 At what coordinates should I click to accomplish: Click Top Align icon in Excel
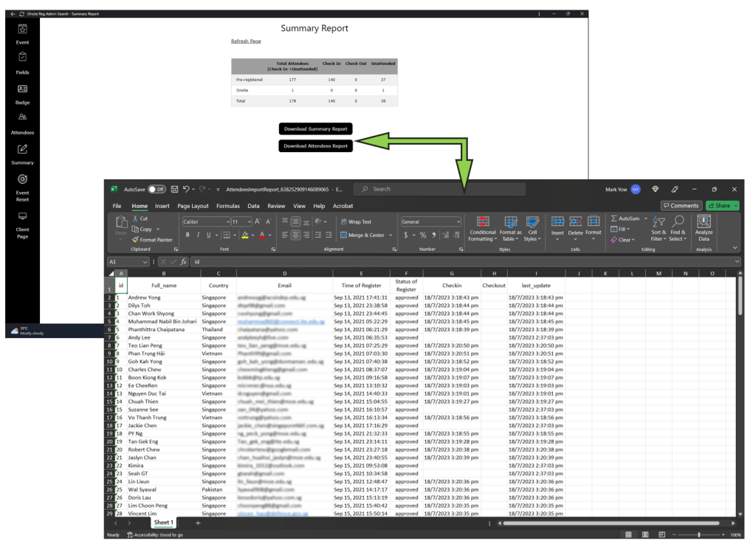click(285, 221)
